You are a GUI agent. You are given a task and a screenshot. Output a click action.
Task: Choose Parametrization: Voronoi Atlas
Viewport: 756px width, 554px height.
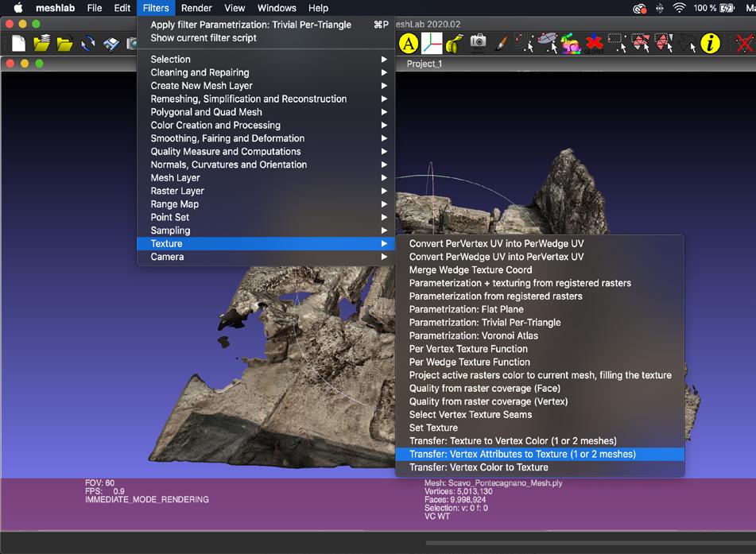(x=540, y=335)
